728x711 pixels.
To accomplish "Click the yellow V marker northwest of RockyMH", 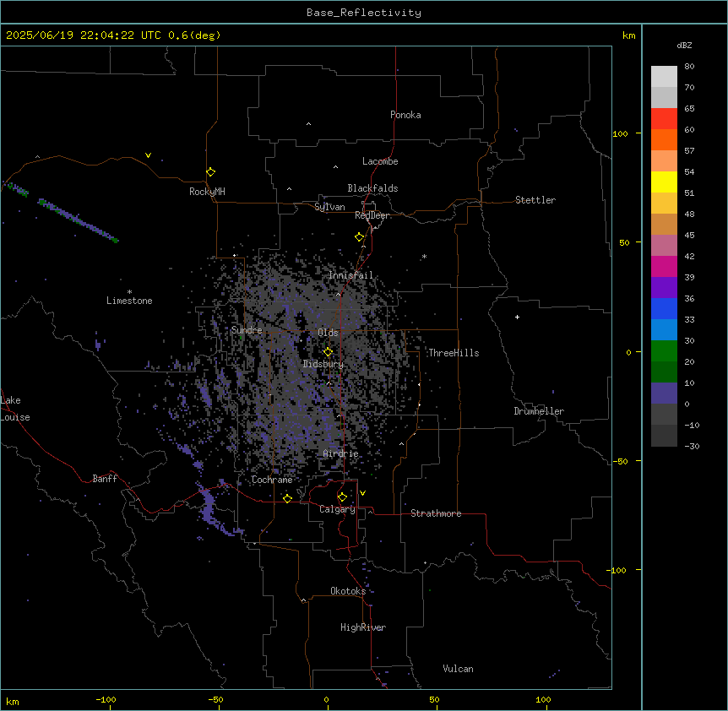I will point(148,155).
